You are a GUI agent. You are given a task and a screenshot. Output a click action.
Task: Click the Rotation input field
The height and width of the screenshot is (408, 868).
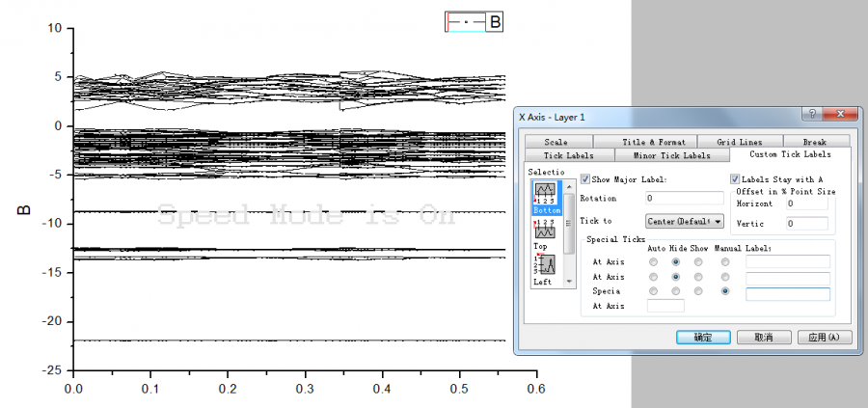click(685, 198)
